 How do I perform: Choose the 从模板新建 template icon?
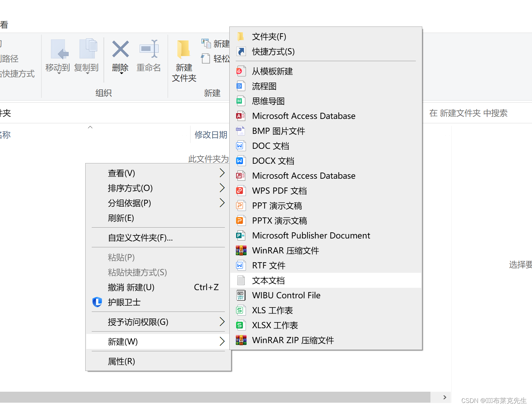pos(241,71)
